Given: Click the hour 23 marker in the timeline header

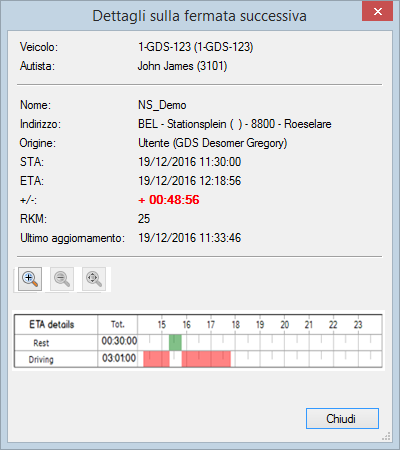Looking at the screenshot, I should (358, 325).
